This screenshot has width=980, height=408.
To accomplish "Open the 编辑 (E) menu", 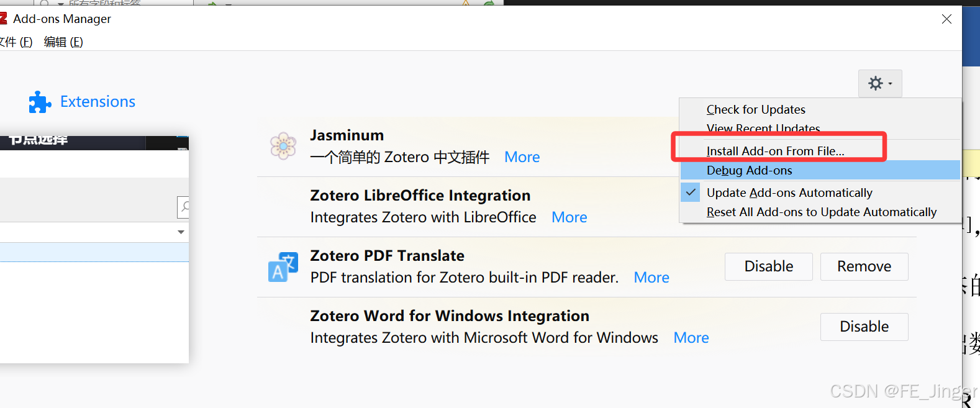I will 63,42.
